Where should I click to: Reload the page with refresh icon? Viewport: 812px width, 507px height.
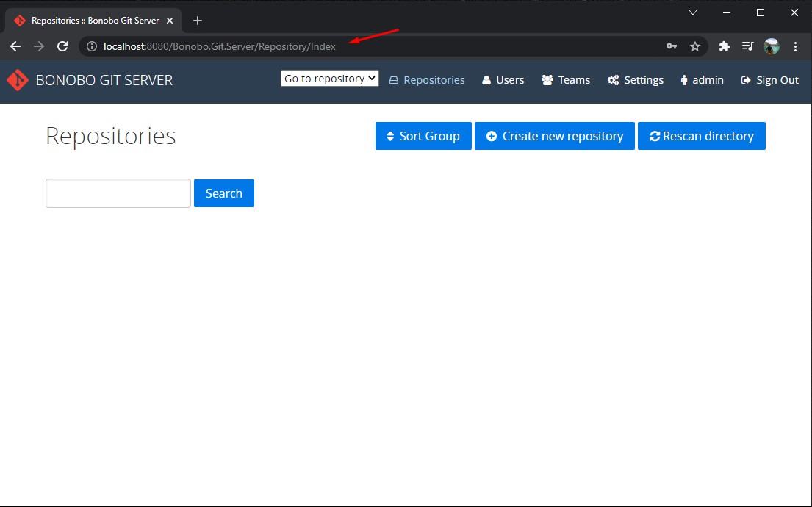[x=62, y=46]
